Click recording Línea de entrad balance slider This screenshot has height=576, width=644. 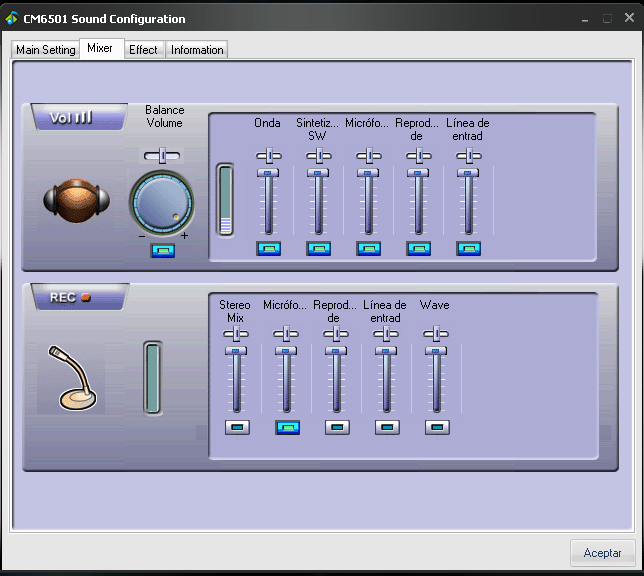tap(386, 334)
